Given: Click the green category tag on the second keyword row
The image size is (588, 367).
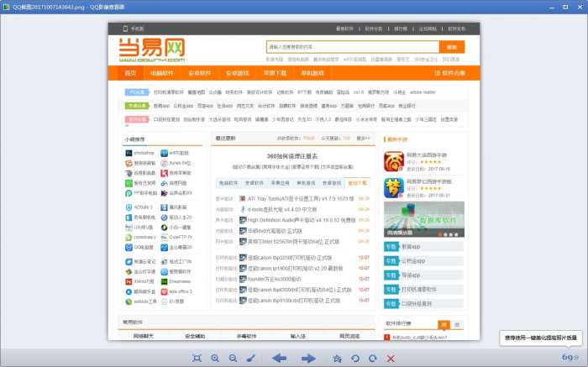Looking at the screenshot, I should click(137, 106).
